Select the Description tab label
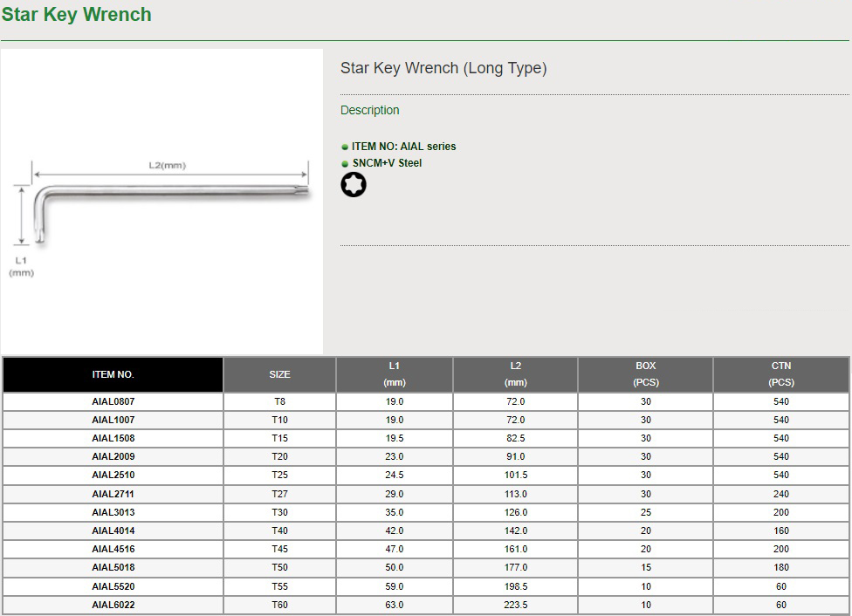This screenshot has height=616, width=852. [369, 110]
